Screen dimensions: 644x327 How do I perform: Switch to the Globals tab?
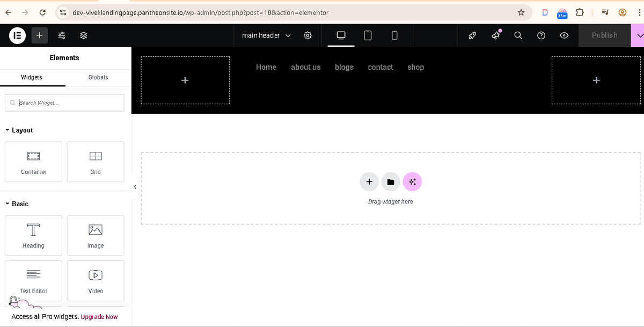coord(98,77)
